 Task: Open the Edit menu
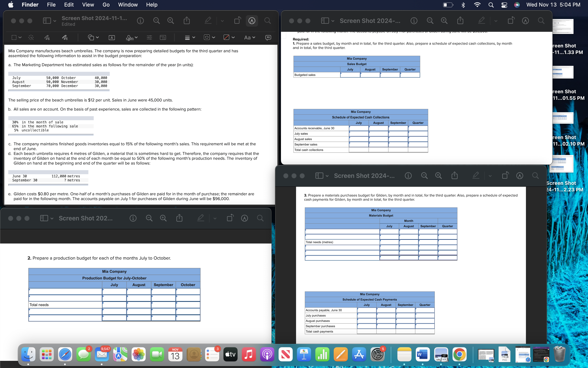[69, 5]
